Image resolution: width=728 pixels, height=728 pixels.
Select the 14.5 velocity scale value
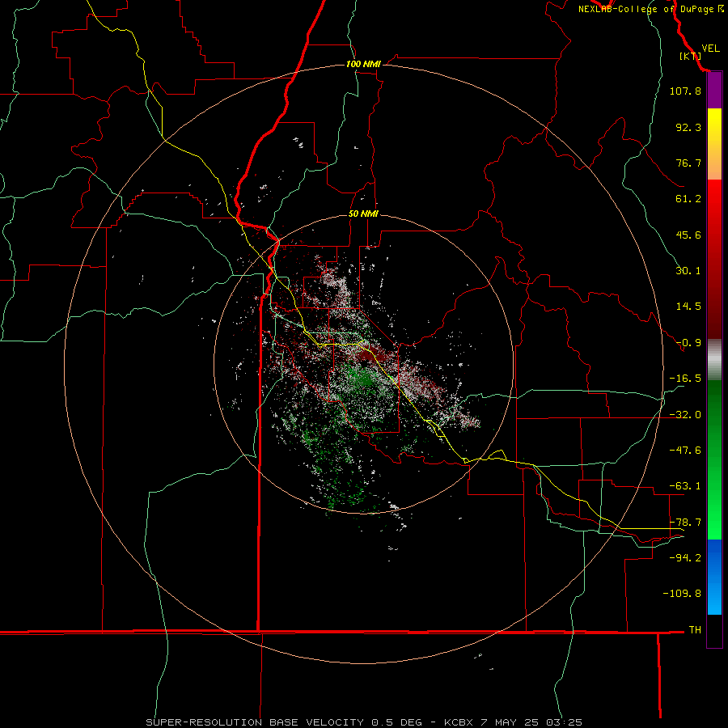[x=688, y=307]
